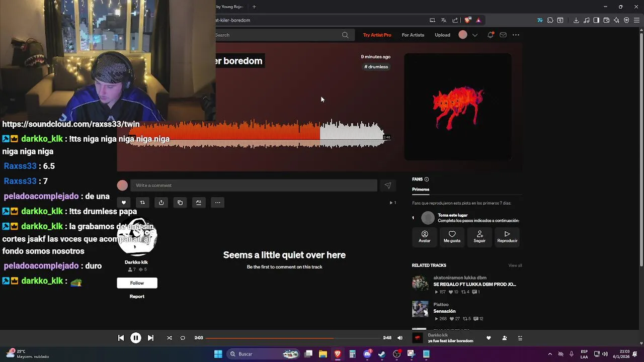Select the Primeros fans tab
Viewport: 644px width, 362px height.
click(x=421, y=190)
